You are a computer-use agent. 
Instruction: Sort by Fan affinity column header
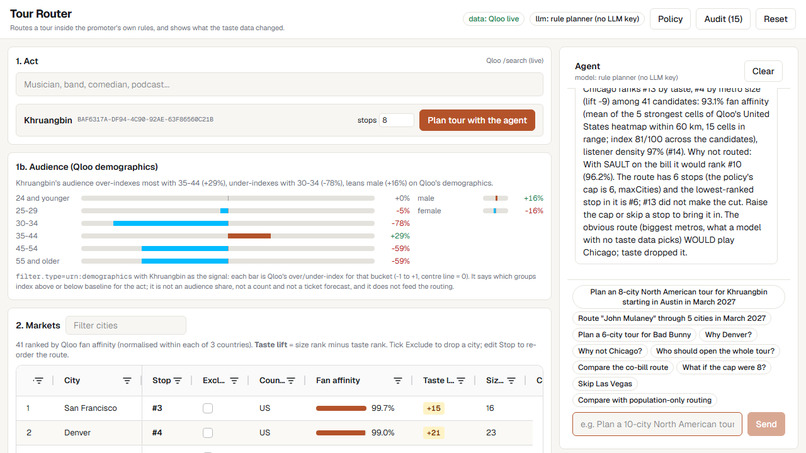coord(338,380)
